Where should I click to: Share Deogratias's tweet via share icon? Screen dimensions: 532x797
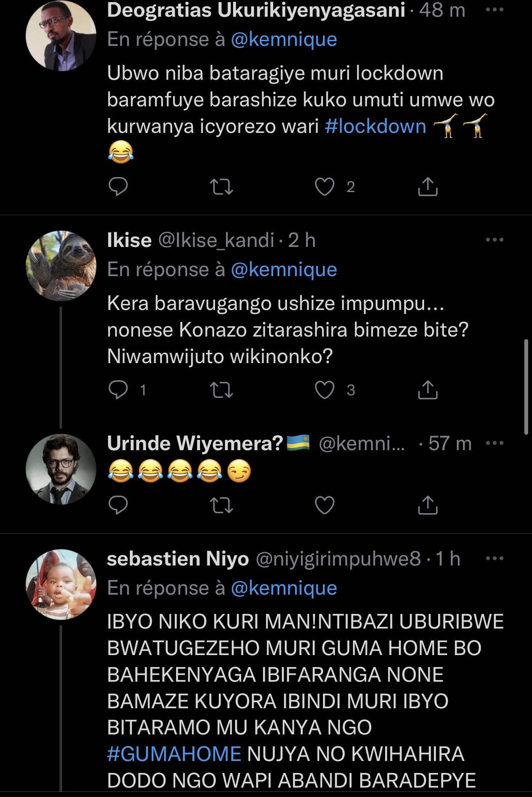427,187
